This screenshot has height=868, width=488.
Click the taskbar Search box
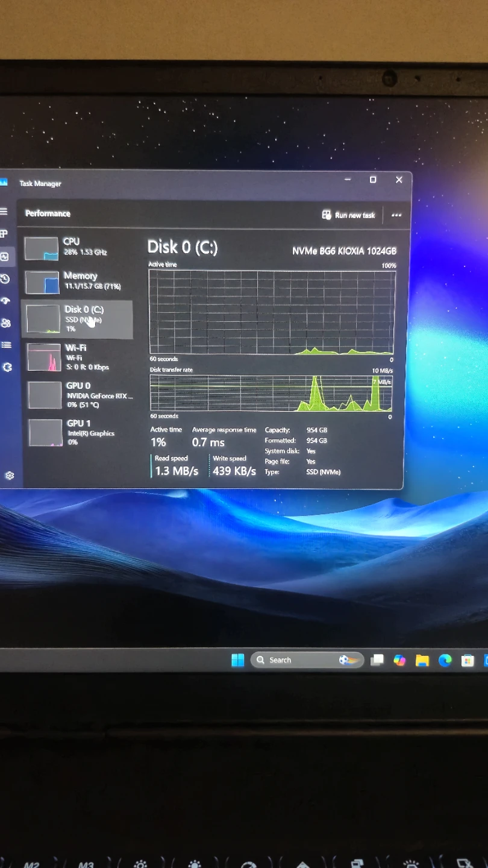click(x=307, y=660)
